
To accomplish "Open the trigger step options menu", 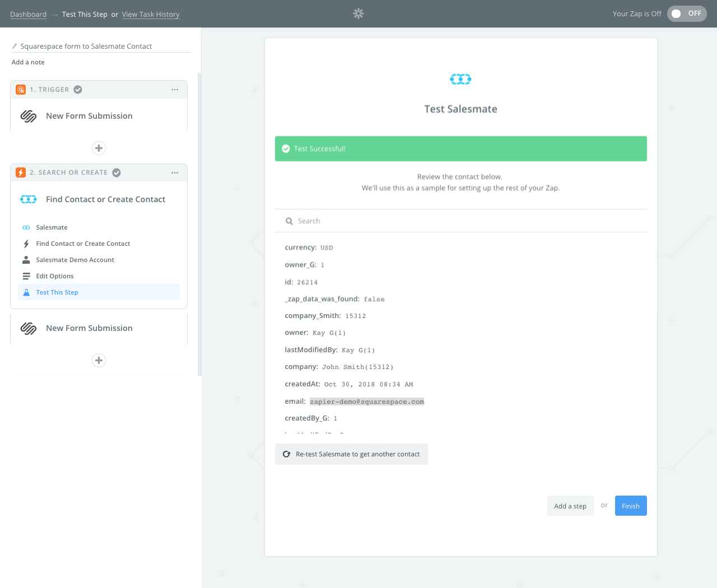I will 175,90.
